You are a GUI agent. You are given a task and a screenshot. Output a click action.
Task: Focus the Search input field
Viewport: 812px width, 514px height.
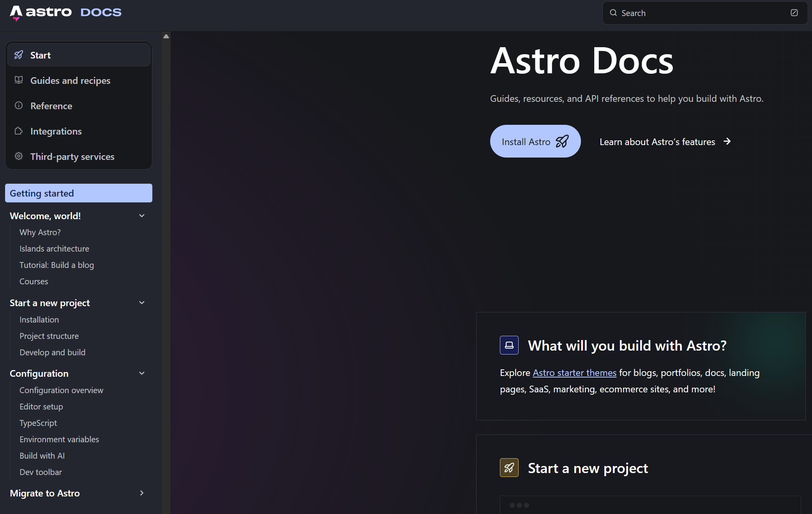coord(705,13)
